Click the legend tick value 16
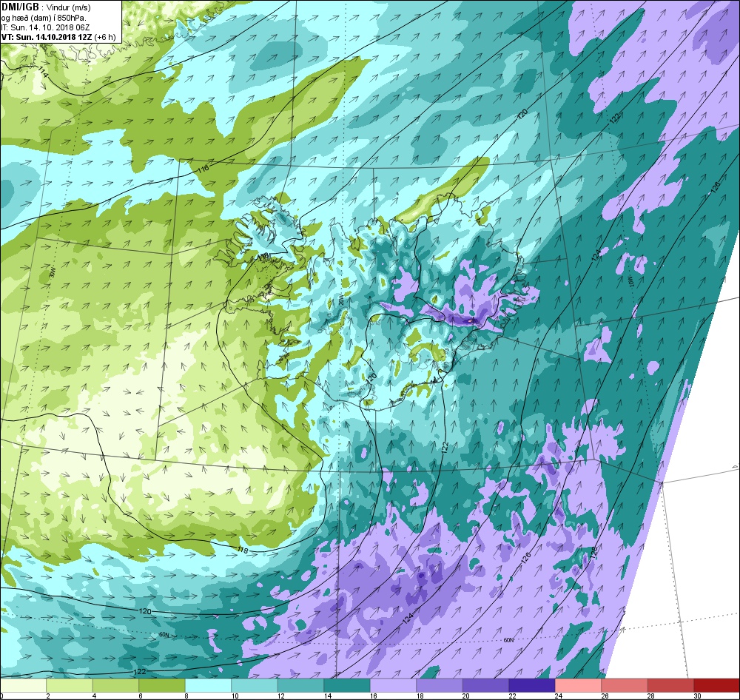Viewport: 740px width, 700px height. [373, 696]
